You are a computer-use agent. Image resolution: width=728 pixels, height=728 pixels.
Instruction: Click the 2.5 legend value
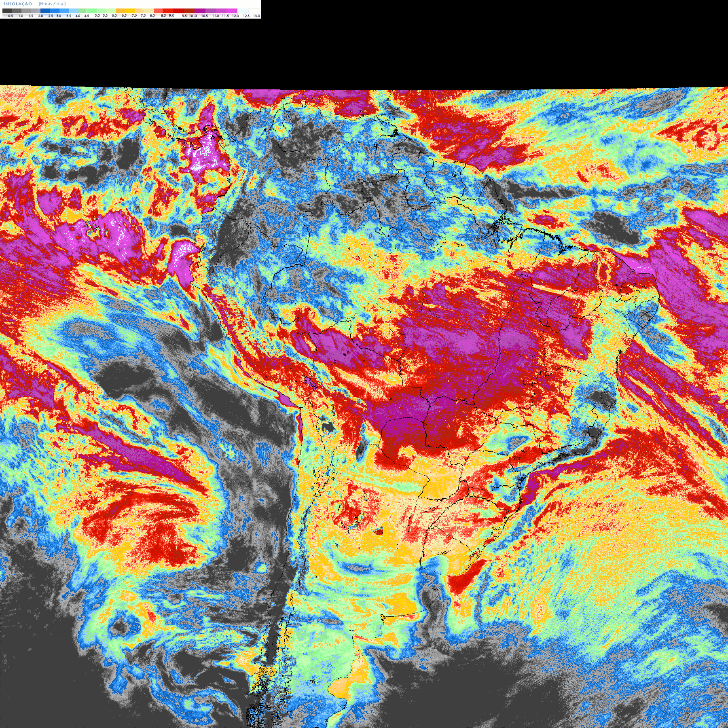(51, 16)
